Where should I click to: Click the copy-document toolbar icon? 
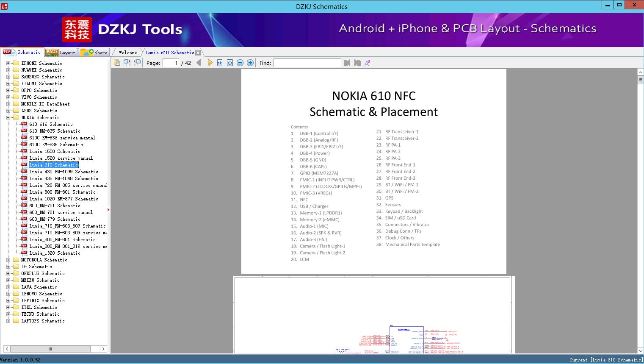pos(117,63)
